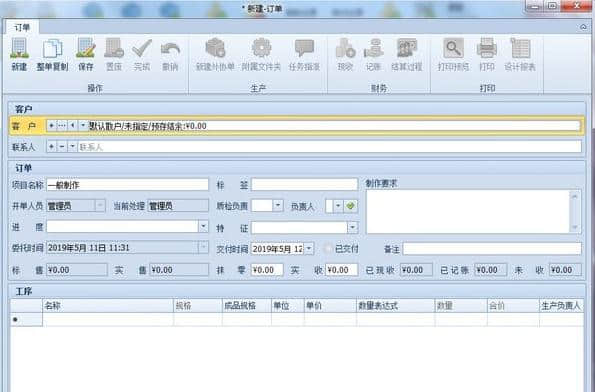
Task: Collapse the ribbon with the top-right arrow
Action: [584, 27]
